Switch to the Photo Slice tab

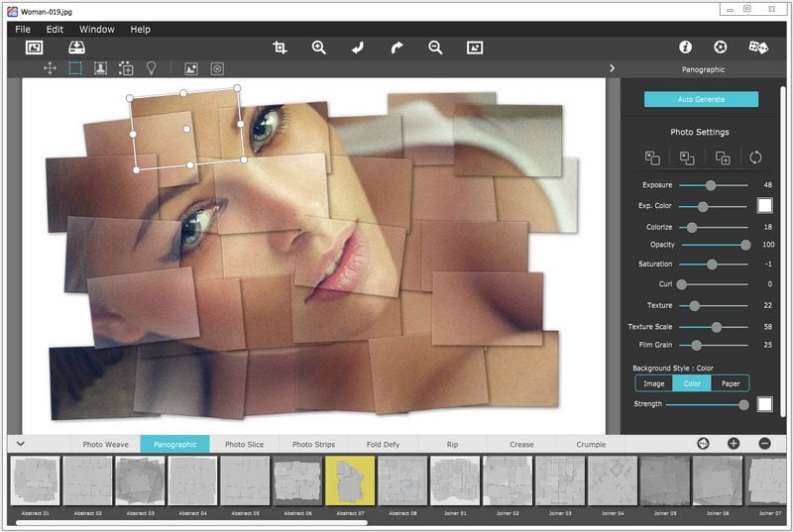pos(244,444)
